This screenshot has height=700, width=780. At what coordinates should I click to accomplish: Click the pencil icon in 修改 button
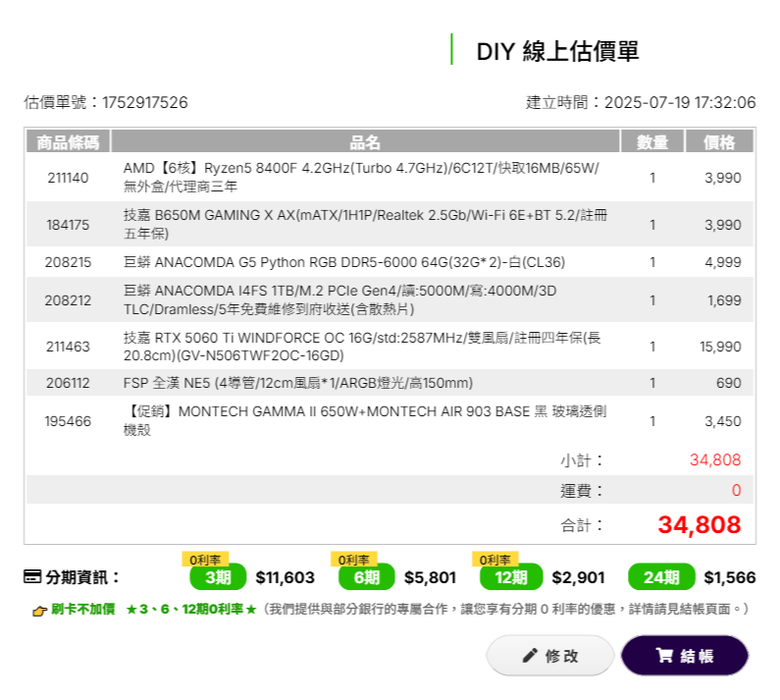pos(530,655)
